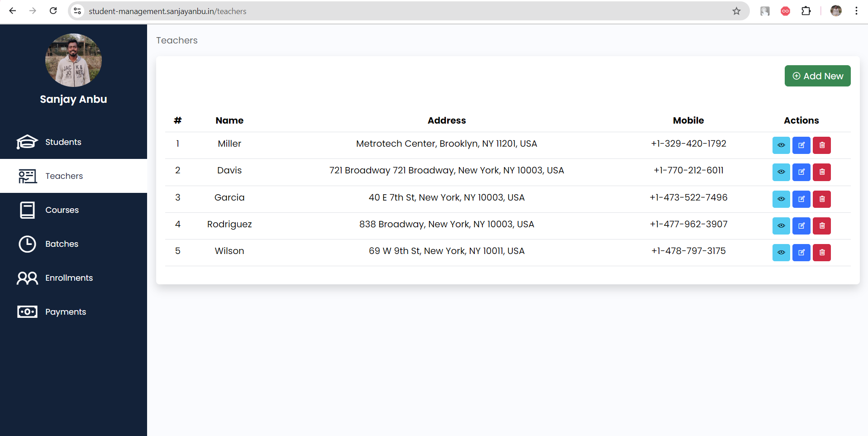The image size is (868, 436).
Task: Show details for teacher Garcia
Action: tap(781, 199)
